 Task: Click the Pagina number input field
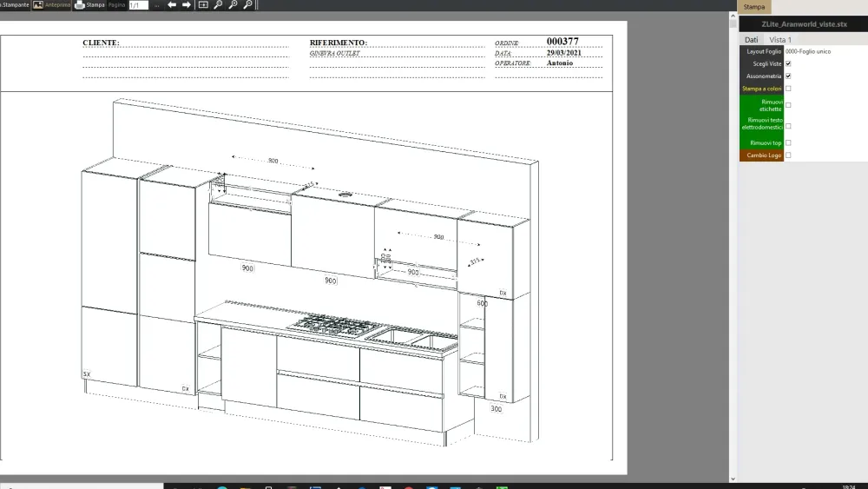138,5
